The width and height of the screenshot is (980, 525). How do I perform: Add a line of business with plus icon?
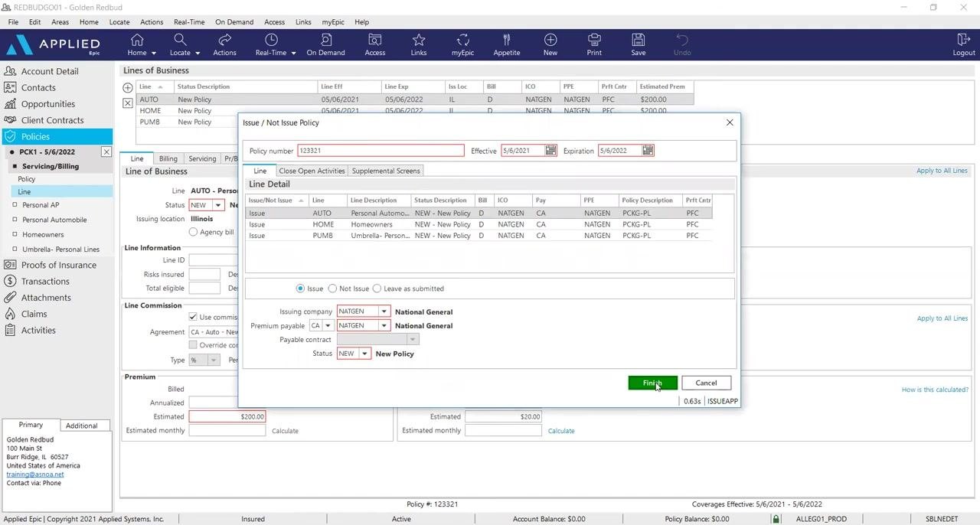[x=128, y=88]
